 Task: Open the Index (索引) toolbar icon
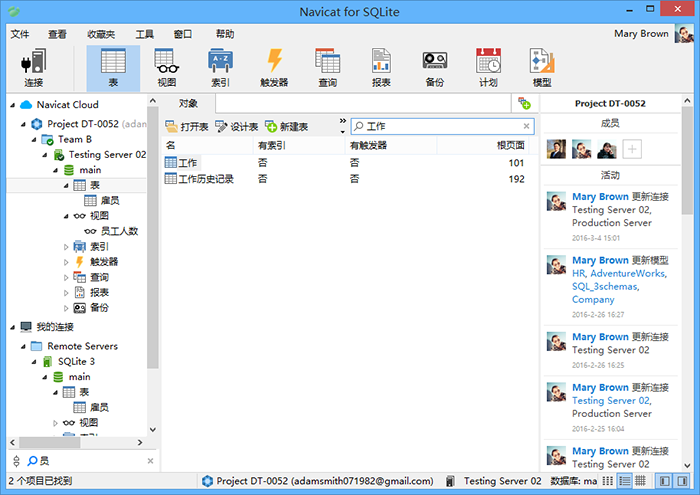pyautogui.click(x=220, y=68)
